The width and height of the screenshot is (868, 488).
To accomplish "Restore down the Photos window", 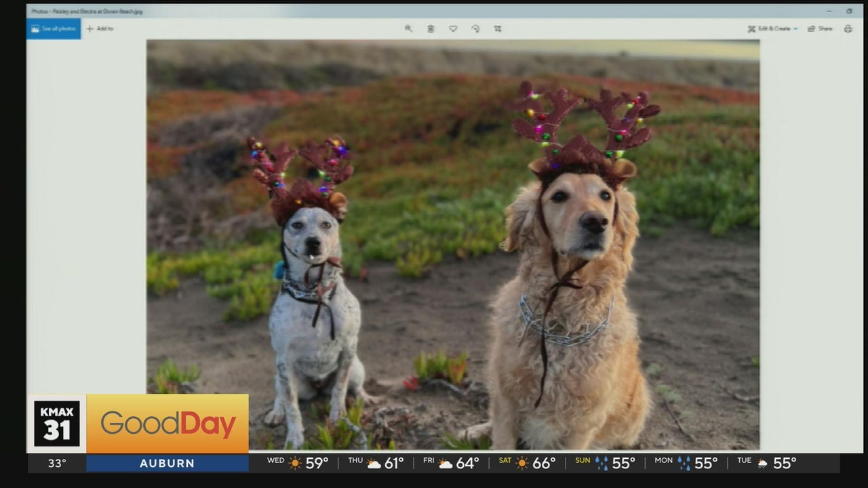I will click(849, 11).
